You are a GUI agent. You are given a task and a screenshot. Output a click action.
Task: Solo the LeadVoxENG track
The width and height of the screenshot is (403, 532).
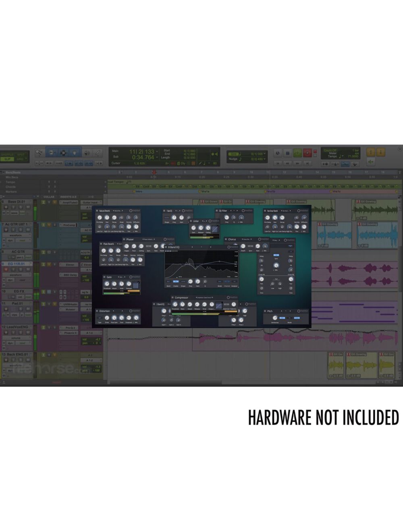pyautogui.click(x=20, y=332)
